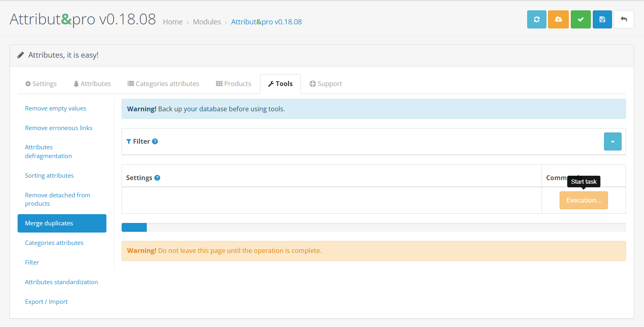Switch to the Products tab
The image size is (644, 327).
pos(234,84)
